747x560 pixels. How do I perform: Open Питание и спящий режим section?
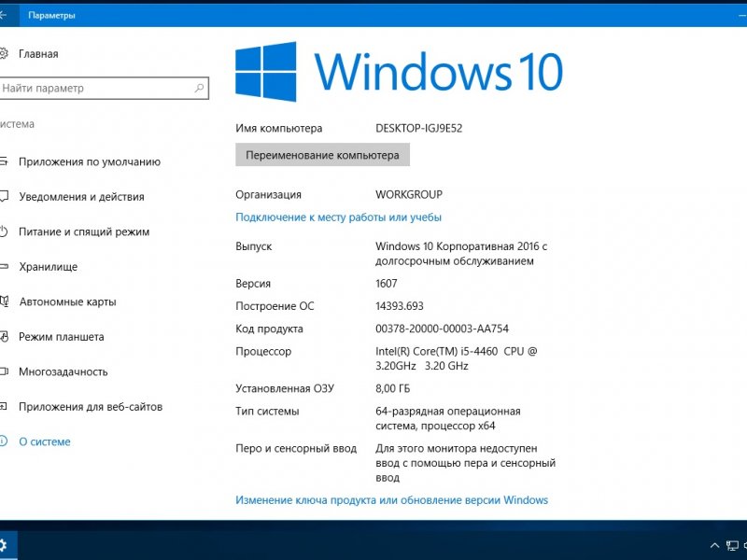(x=84, y=231)
